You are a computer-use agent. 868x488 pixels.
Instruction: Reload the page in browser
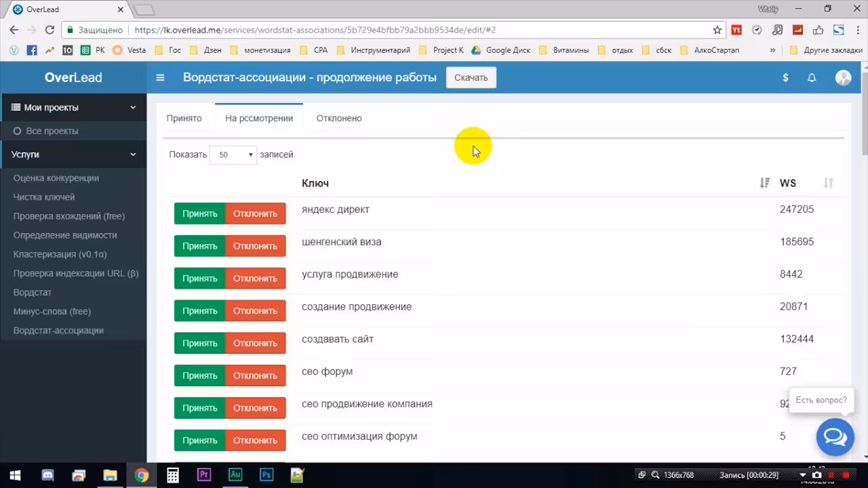[50, 30]
